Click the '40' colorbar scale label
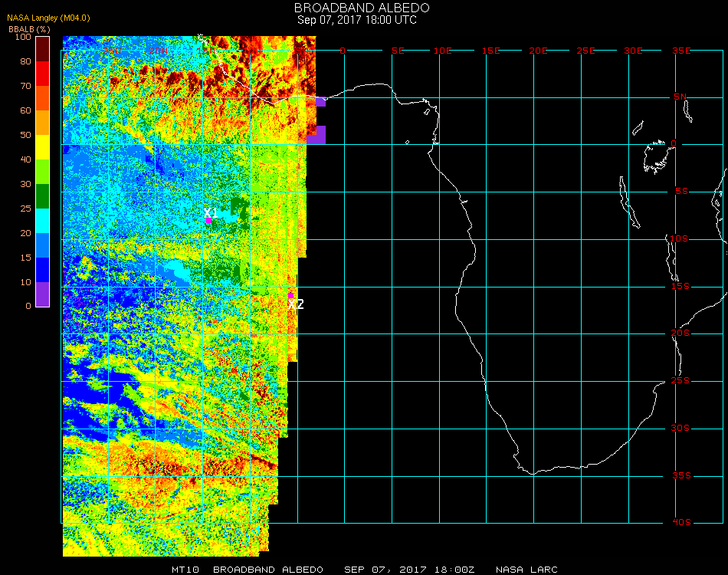This screenshot has height=575, width=728. point(25,159)
